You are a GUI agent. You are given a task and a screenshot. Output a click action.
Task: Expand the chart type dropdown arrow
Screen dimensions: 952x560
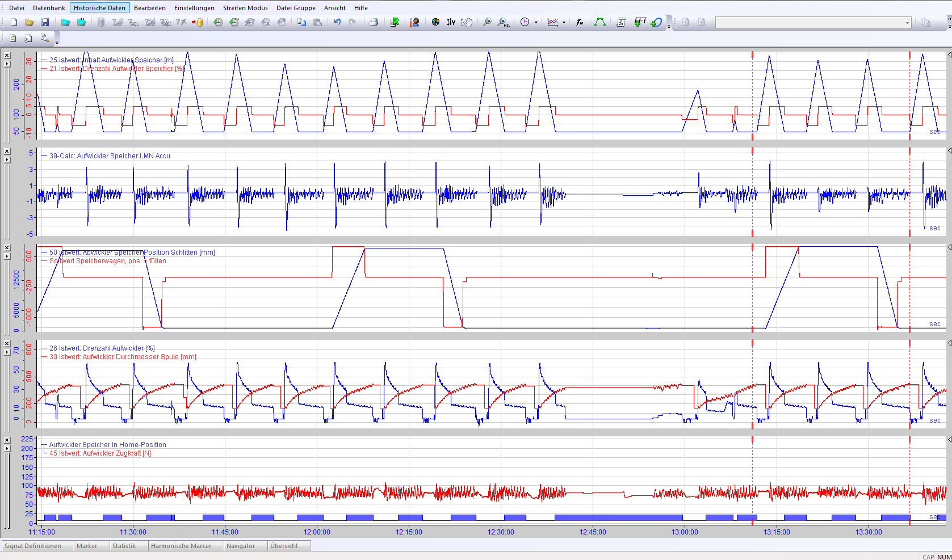pyautogui.click(x=564, y=23)
